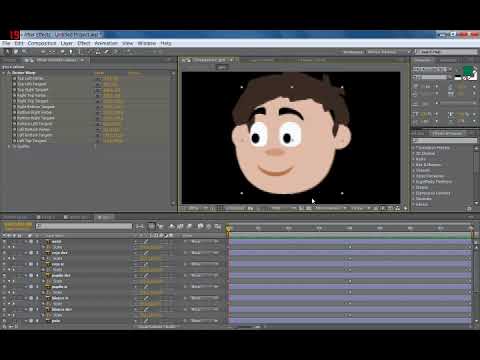Open the Workspace dropdown
The image size is (480, 360).
pos(388,52)
